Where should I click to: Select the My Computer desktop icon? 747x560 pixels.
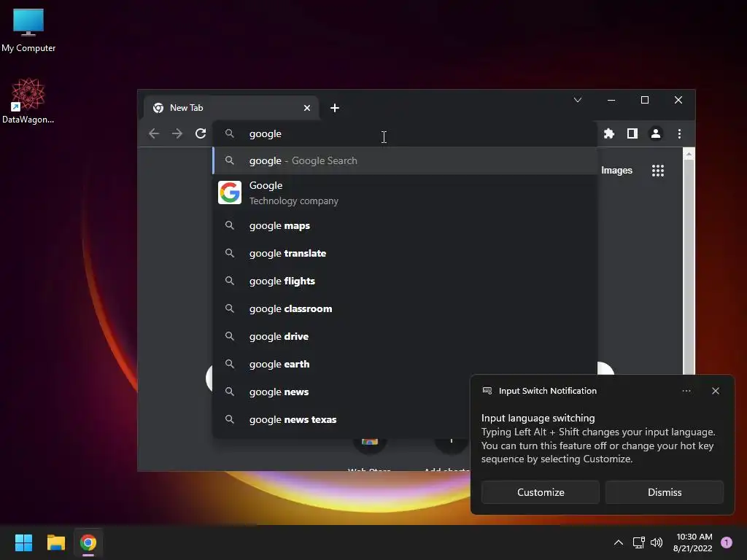pyautogui.click(x=28, y=31)
